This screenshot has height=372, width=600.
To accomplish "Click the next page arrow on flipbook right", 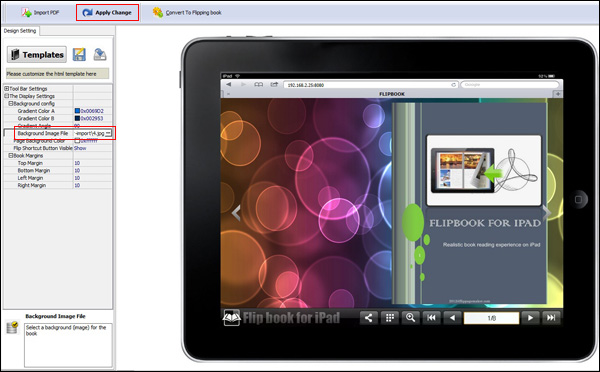I will 547,213.
